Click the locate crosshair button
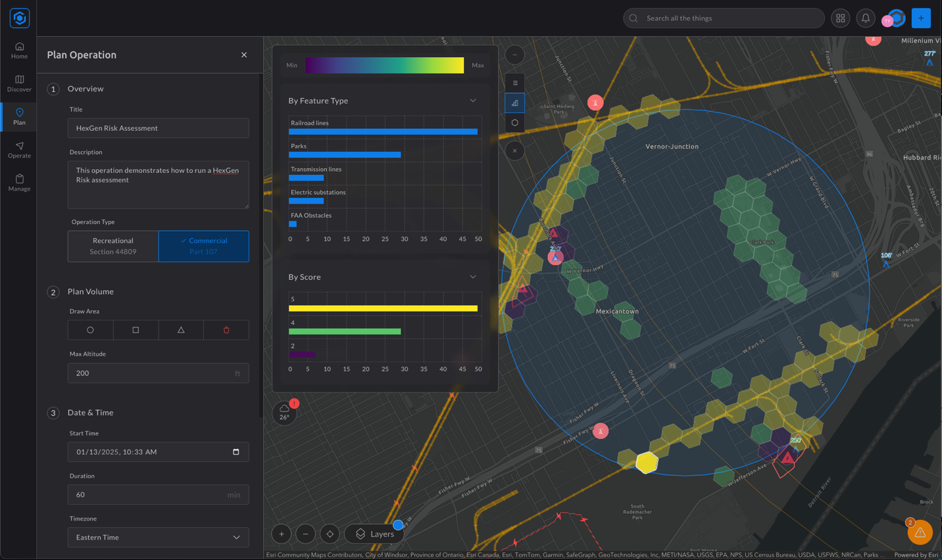The height and width of the screenshot is (560, 942). coord(330,534)
